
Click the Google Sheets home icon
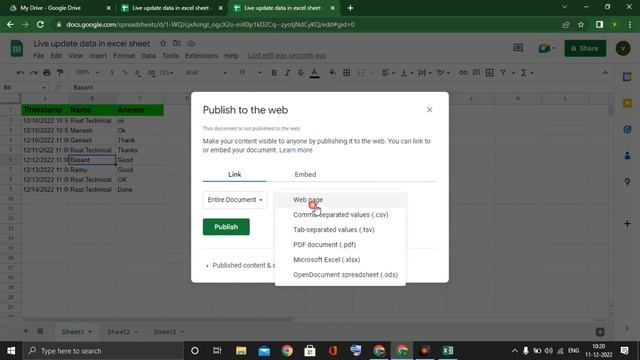pos(16,49)
